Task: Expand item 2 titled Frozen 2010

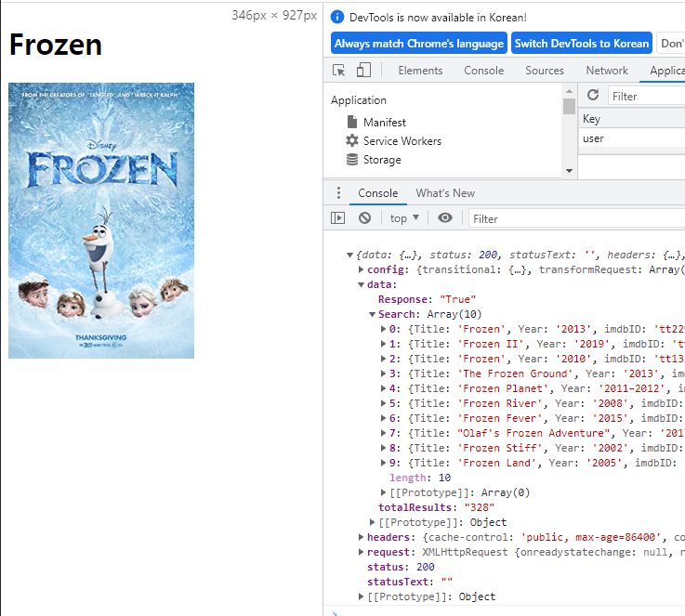Action: pos(383,359)
